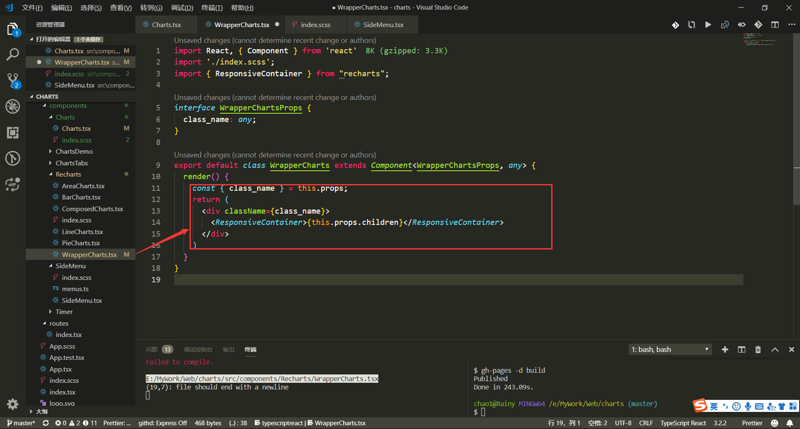The image size is (800, 429).
Task: Open the notifications bell in status bar
Action: click(790, 423)
